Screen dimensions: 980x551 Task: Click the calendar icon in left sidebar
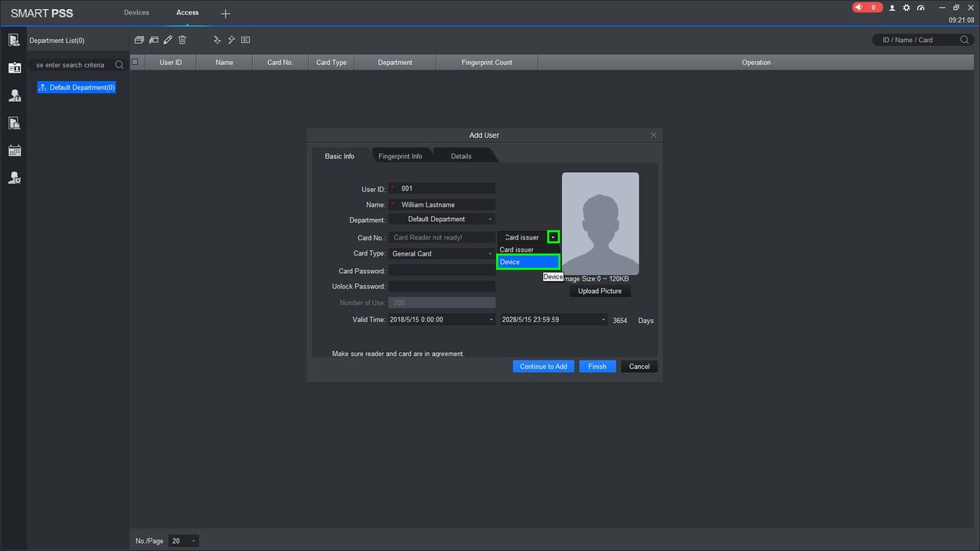click(14, 151)
